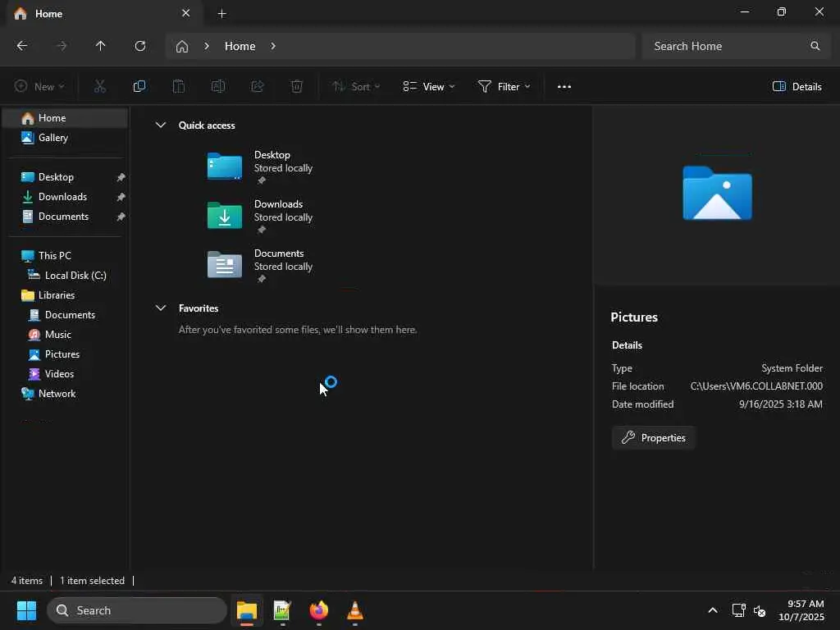Launch VLC media player from taskbar
The image size is (840, 630).
[354, 610]
